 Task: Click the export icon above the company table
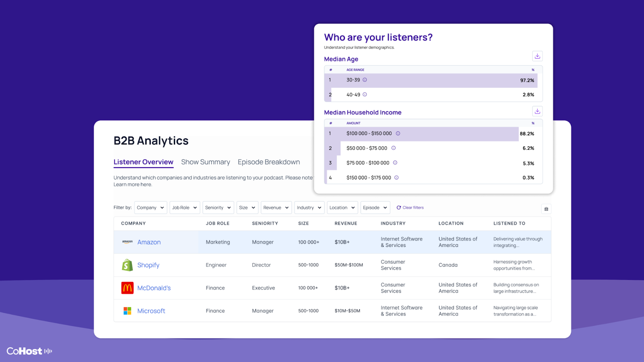pyautogui.click(x=546, y=209)
